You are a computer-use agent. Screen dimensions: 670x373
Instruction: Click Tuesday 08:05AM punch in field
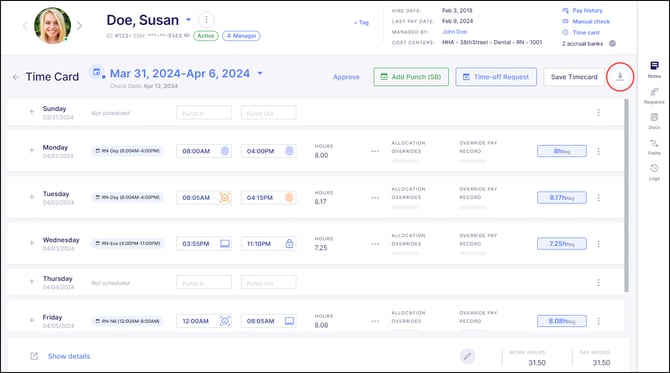[204, 197]
